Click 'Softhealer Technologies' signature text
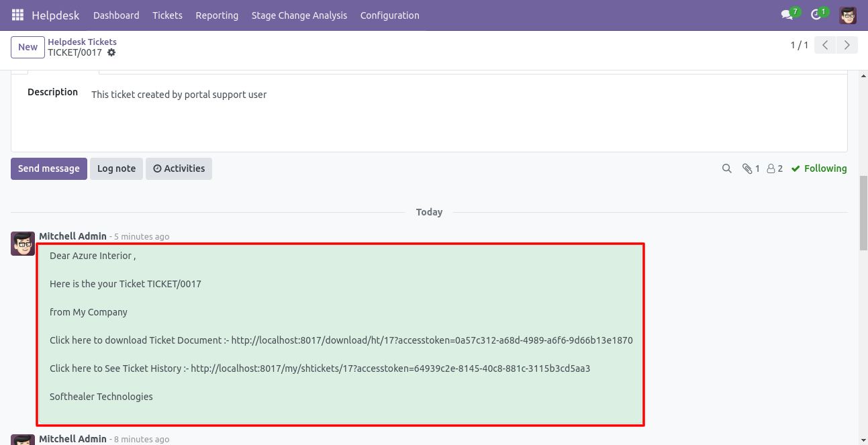868x445 pixels. [x=101, y=397]
